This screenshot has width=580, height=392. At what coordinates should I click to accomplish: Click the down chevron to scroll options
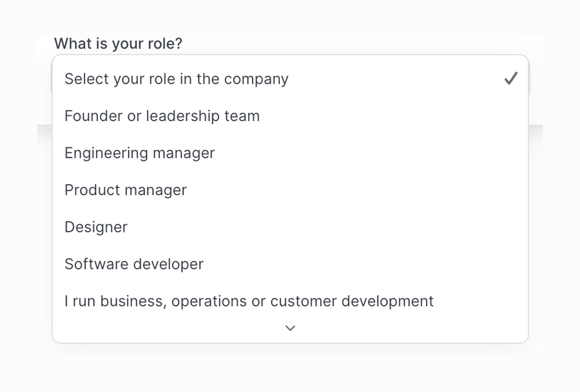[x=290, y=328]
